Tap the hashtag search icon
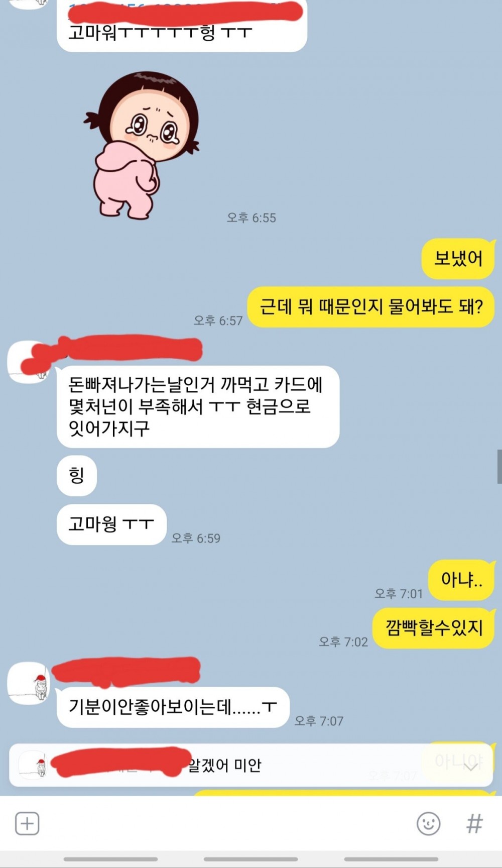This screenshot has width=502, height=868. tap(474, 824)
